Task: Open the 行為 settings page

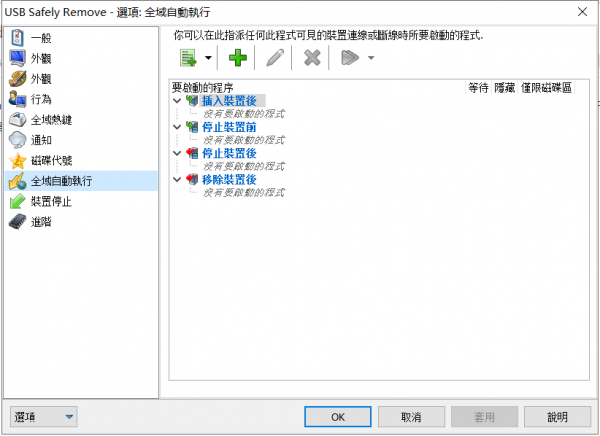Action: click(81, 99)
